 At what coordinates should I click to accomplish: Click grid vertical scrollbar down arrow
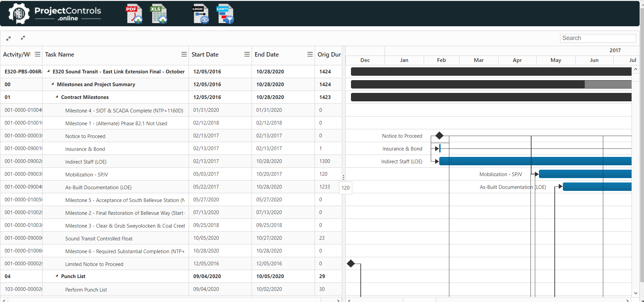pos(636,293)
